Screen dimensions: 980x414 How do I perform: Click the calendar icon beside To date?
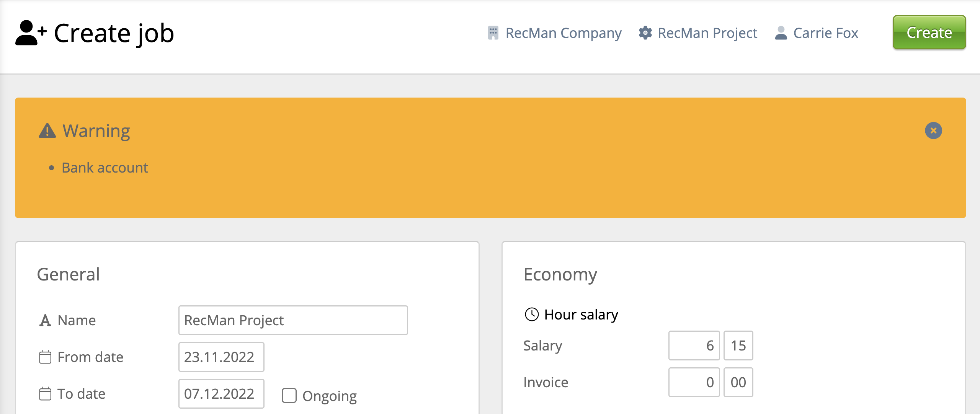click(x=45, y=394)
